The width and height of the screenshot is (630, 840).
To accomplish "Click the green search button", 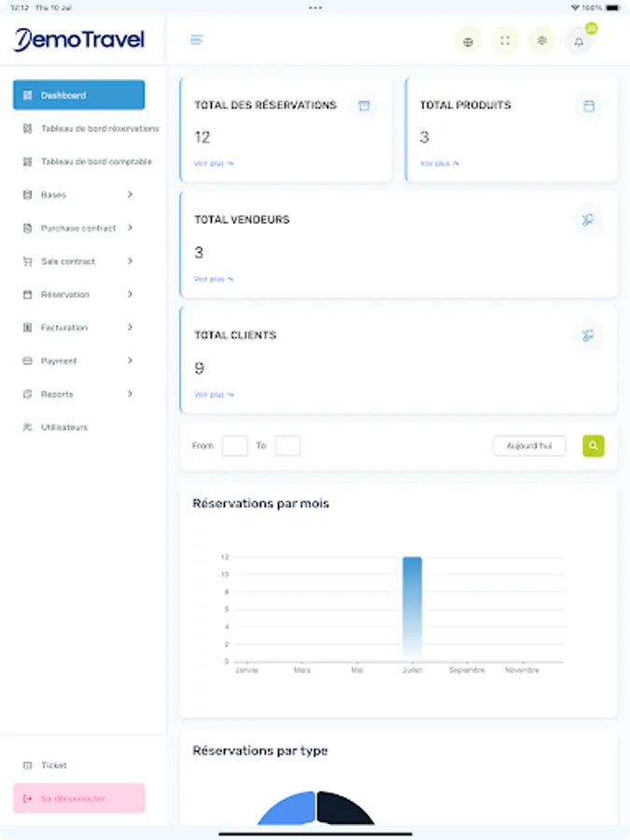I will (x=594, y=446).
